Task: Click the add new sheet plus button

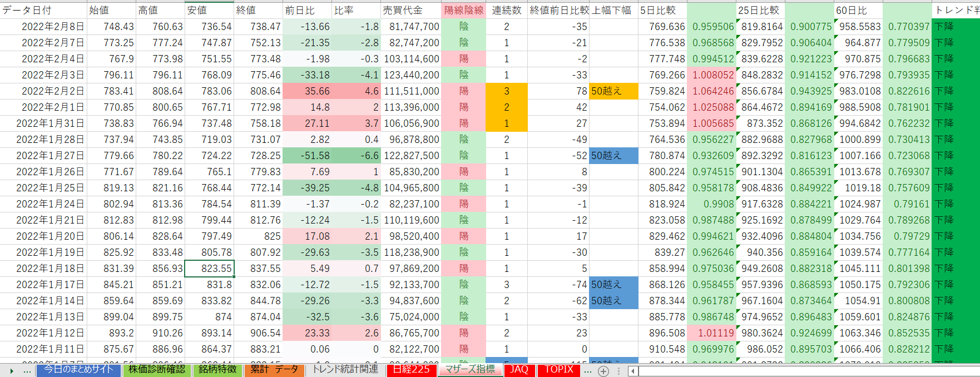Action: [603, 371]
